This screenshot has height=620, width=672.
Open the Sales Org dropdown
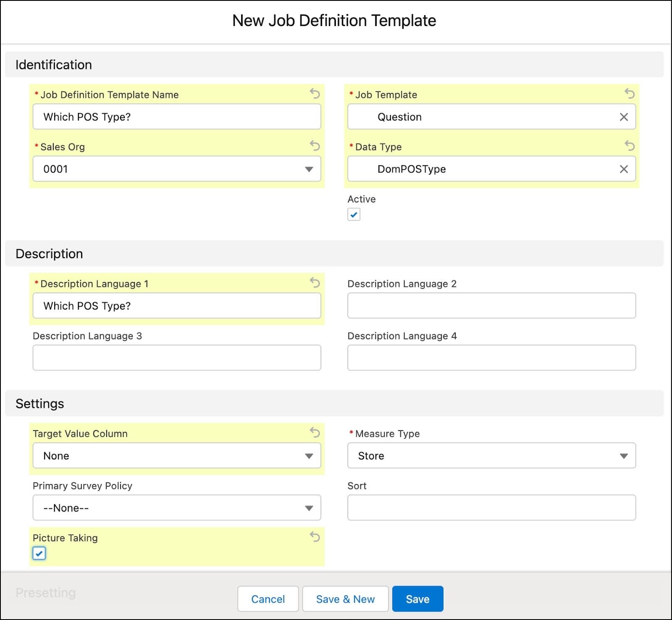pyautogui.click(x=177, y=169)
